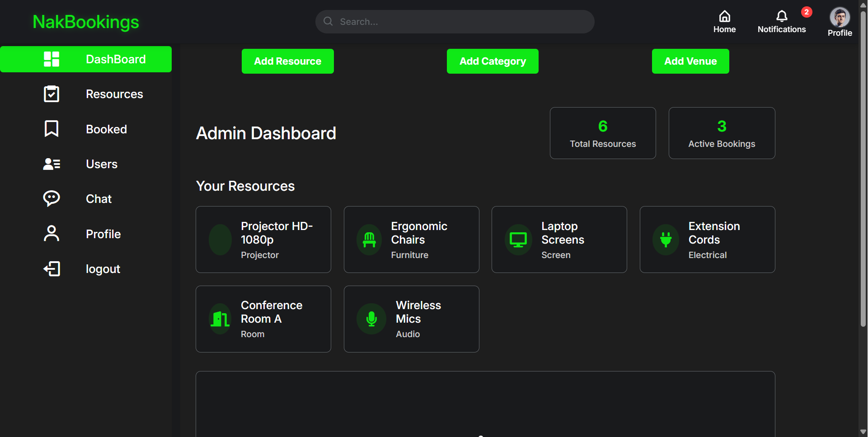868x437 pixels.
Task: Select the microphone icon on Wireless Mics card
Action: point(371,319)
